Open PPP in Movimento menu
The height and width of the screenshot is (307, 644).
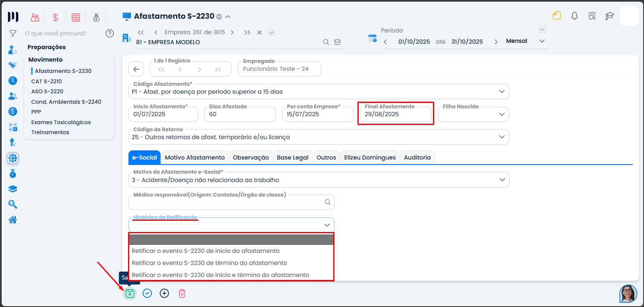tap(36, 112)
